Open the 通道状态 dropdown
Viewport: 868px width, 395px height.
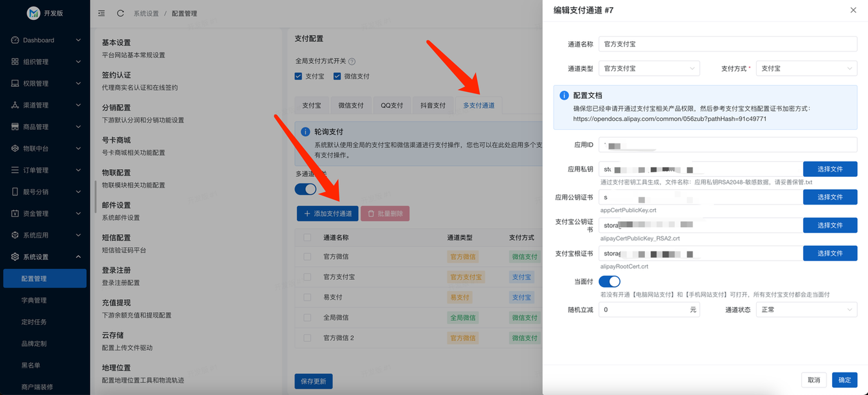pos(806,310)
